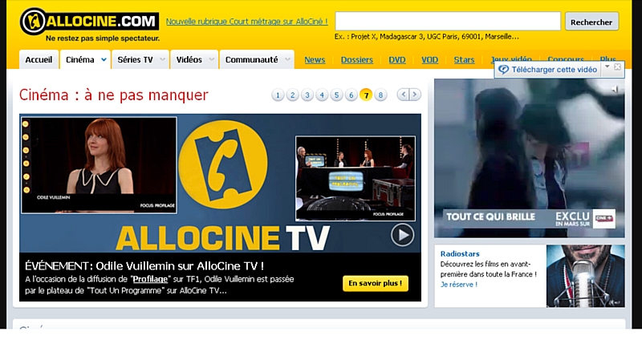Select carousel page 2

tap(292, 95)
